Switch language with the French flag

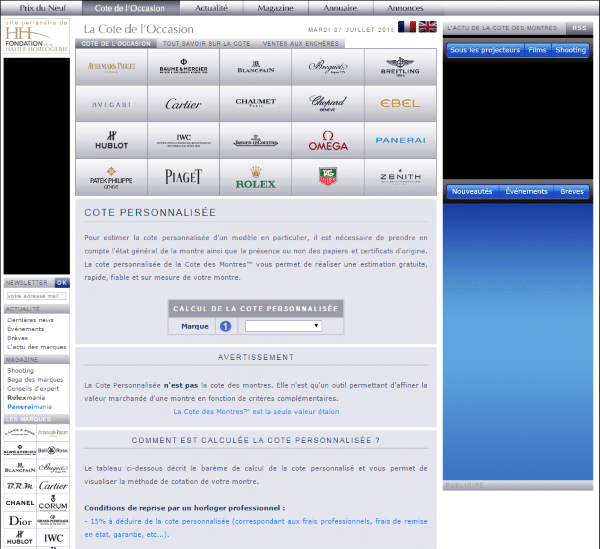click(407, 27)
